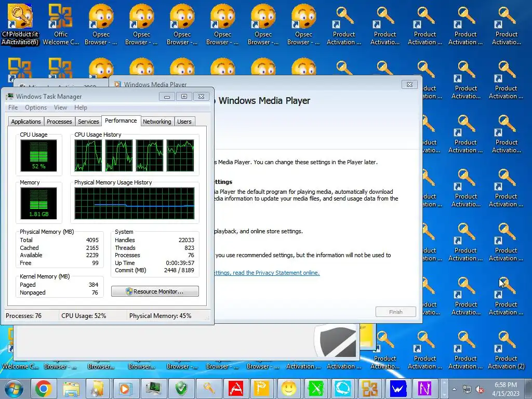Click the muted volume tray icon

point(480,389)
